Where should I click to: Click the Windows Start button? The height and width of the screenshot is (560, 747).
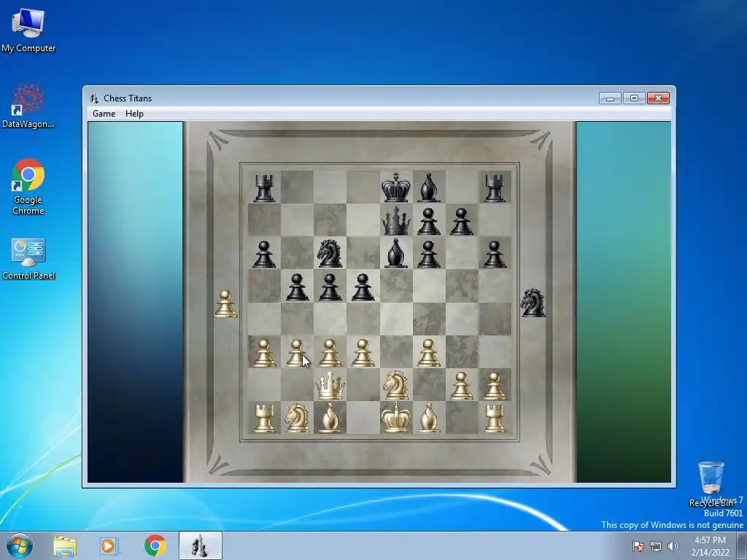[x=19, y=545]
